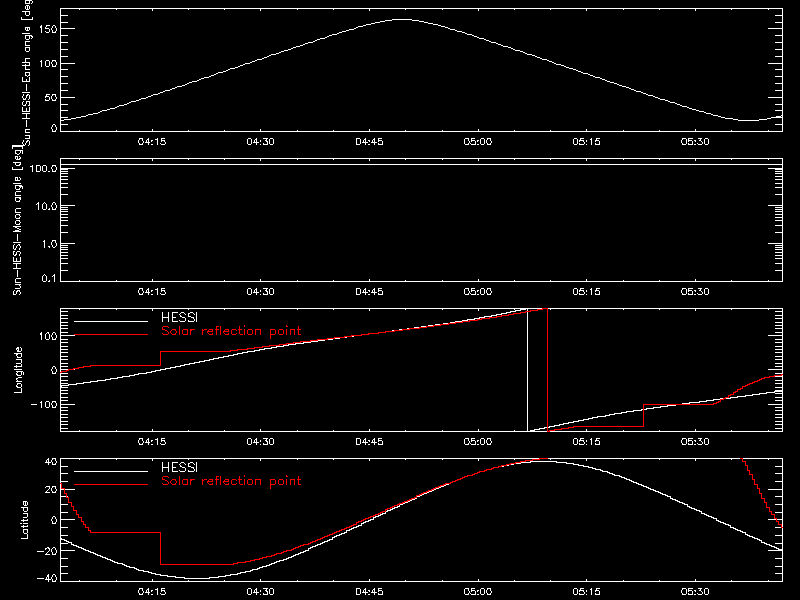
Task: Click the 04:15 time label under Latitude plot
Action: point(152,592)
